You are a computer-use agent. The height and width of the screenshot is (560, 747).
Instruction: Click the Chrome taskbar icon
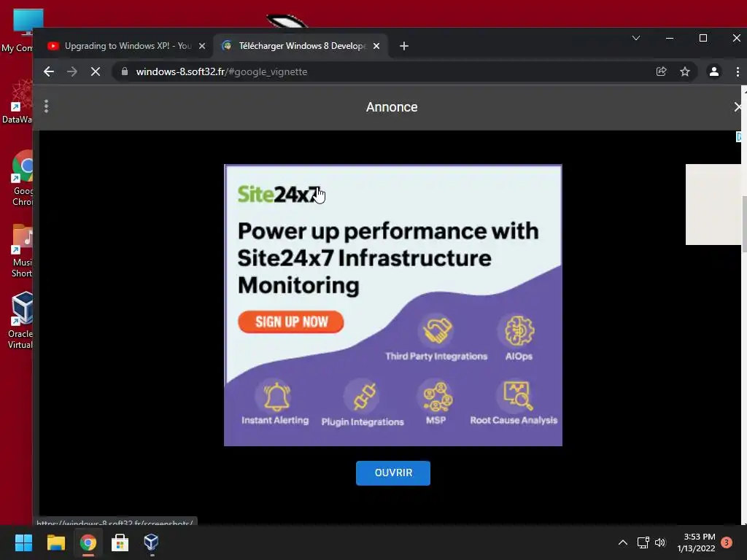(88, 542)
